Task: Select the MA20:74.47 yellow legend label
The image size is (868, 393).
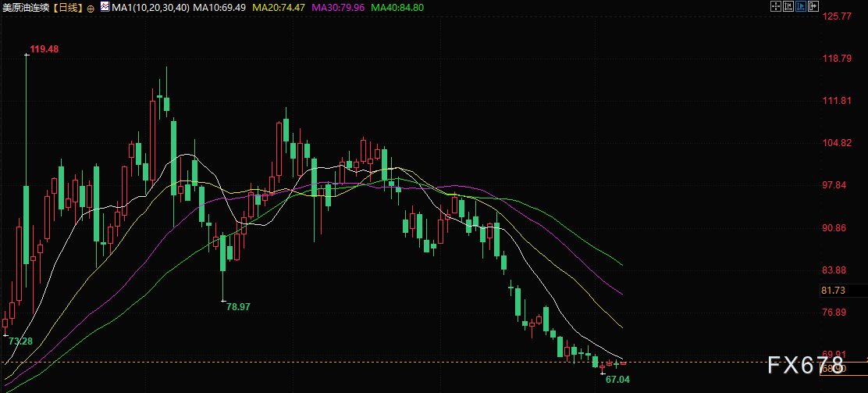Action: (278, 9)
